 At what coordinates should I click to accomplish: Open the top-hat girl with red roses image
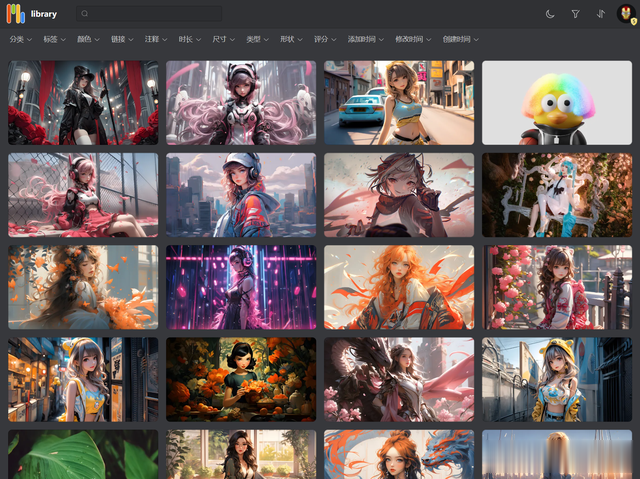click(x=83, y=103)
